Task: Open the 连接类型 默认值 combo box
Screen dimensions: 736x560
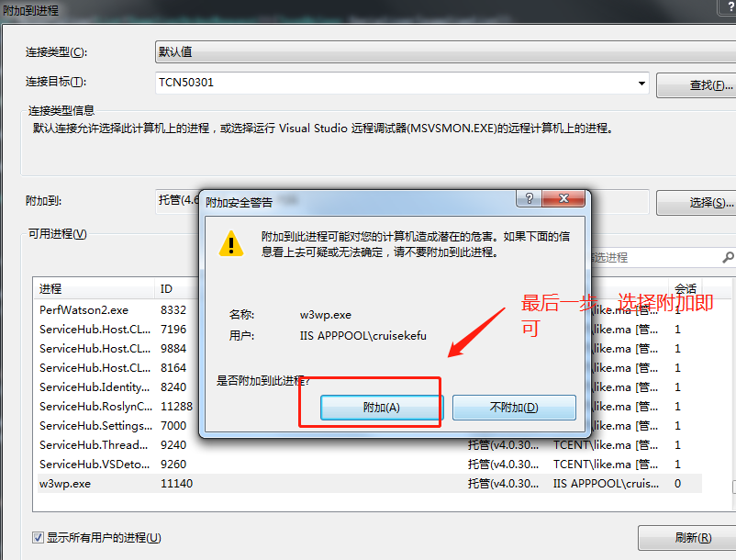Action: [445, 52]
